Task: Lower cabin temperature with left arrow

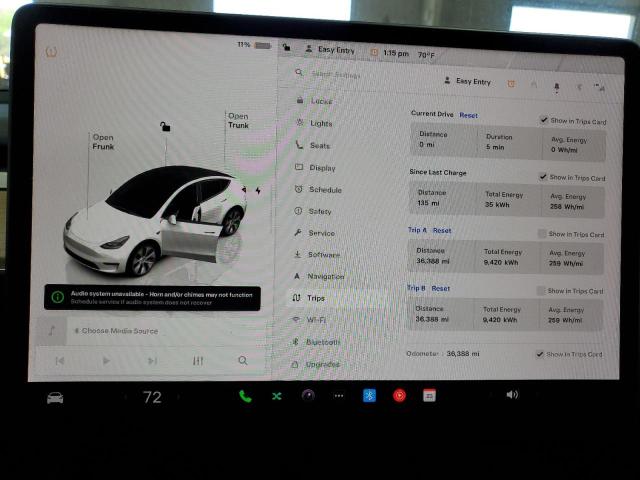Action: pyautogui.click(x=125, y=396)
